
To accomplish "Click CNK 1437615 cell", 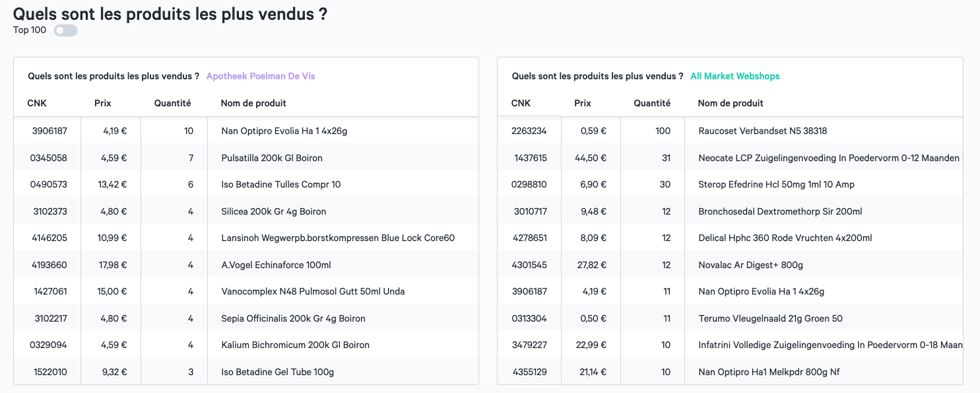I will point(531,158).
